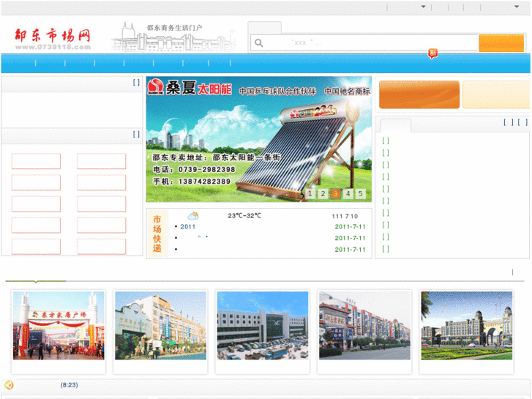Click the large orange button right of banner

(x=419, y=94)
